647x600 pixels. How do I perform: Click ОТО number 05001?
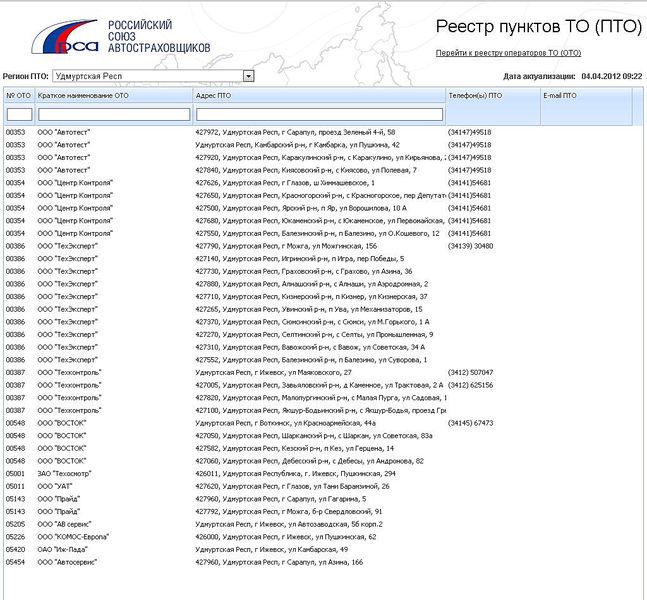click(x=15, y=474)
